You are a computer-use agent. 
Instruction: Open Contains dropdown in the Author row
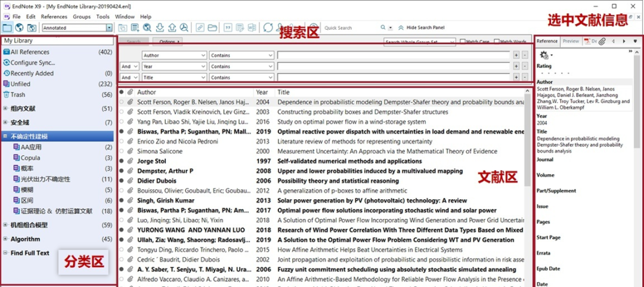tap(241, 55)
